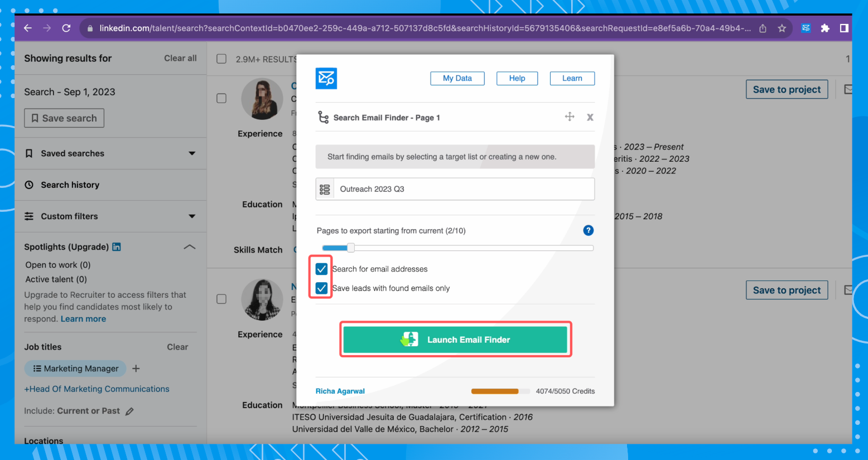Click the pages-to-export slider handle
The height and width of the screenshot is (460, 868).
click(350, 248)
